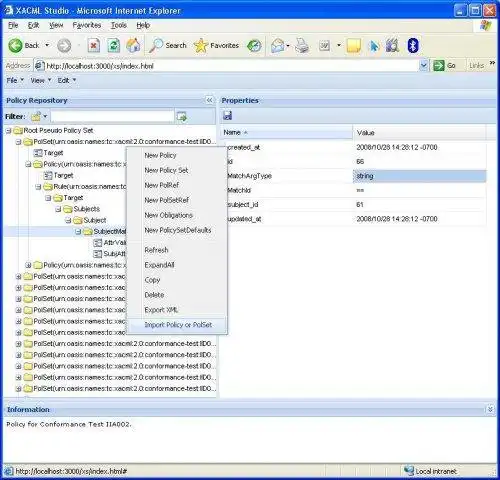500x480 pixels.
Task: Click the Filter text input field
Action: 112,117
